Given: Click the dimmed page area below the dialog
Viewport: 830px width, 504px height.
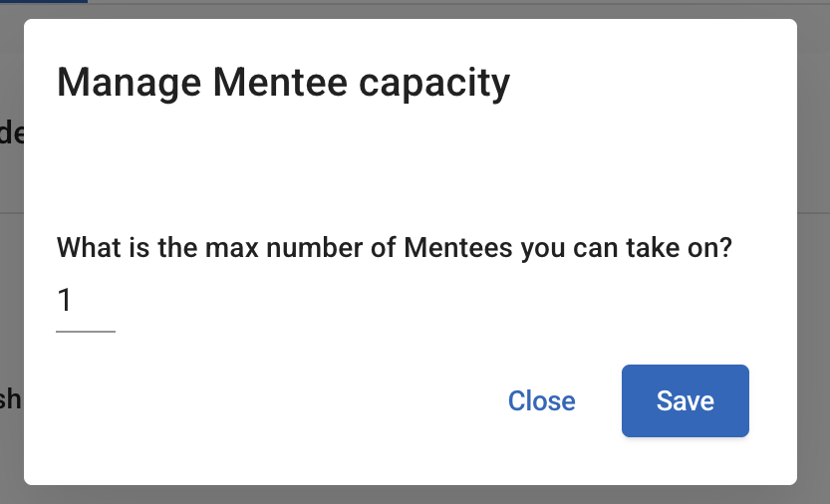Looking at the screenshot, I should tap(399, 495).
